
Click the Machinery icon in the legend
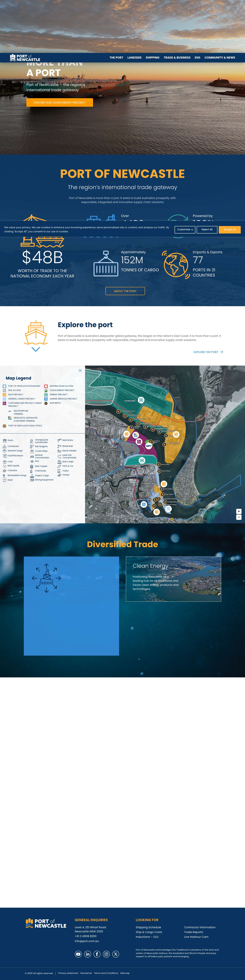[x=59, y=440]
